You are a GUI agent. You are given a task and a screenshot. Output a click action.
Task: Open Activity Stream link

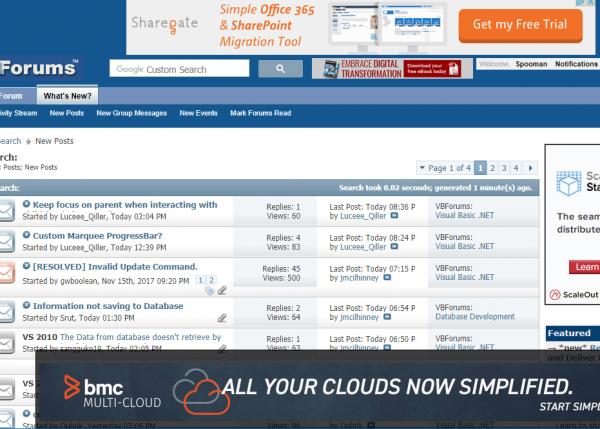18,113
